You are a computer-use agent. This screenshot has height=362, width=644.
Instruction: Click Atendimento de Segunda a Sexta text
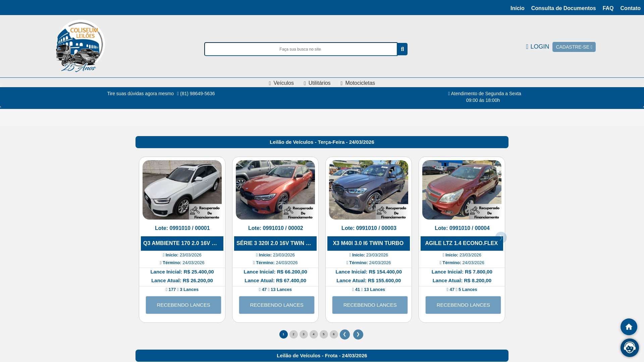pyautogui.click(x=485, y=94)
